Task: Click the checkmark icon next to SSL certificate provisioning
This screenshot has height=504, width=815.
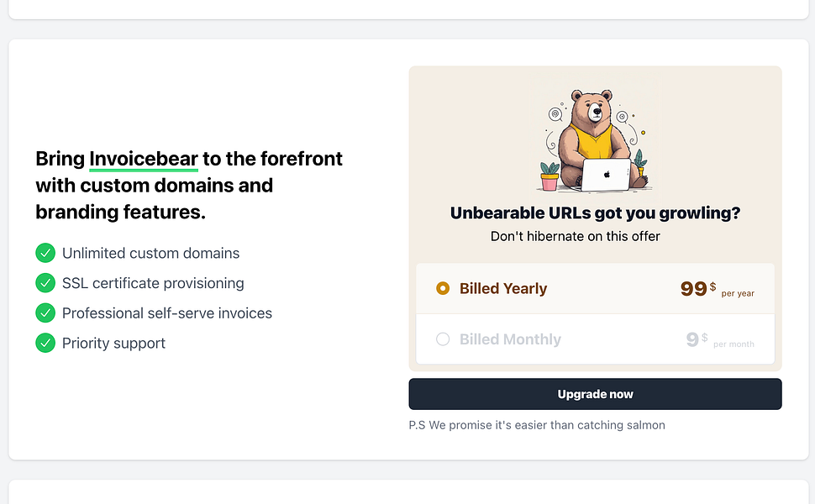Action: [x=45, y=283]
